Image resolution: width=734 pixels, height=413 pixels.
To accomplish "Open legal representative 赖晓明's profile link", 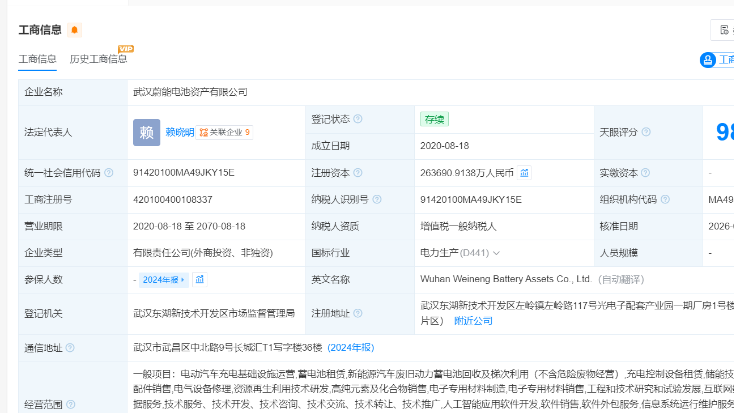I will pyautogui.click(x=180, y=132).
